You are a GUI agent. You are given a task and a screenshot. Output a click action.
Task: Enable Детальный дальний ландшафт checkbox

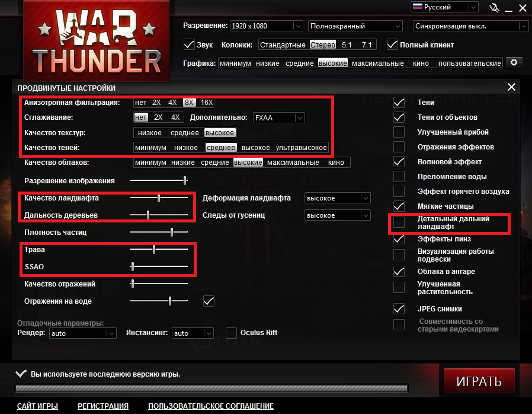pos(399,222)
